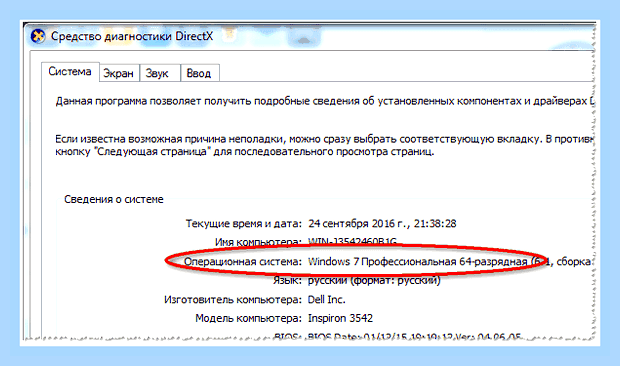Click the Изготовитель компьютера label
The height and width of the screenshot is (366, 620).
[233, 300]
